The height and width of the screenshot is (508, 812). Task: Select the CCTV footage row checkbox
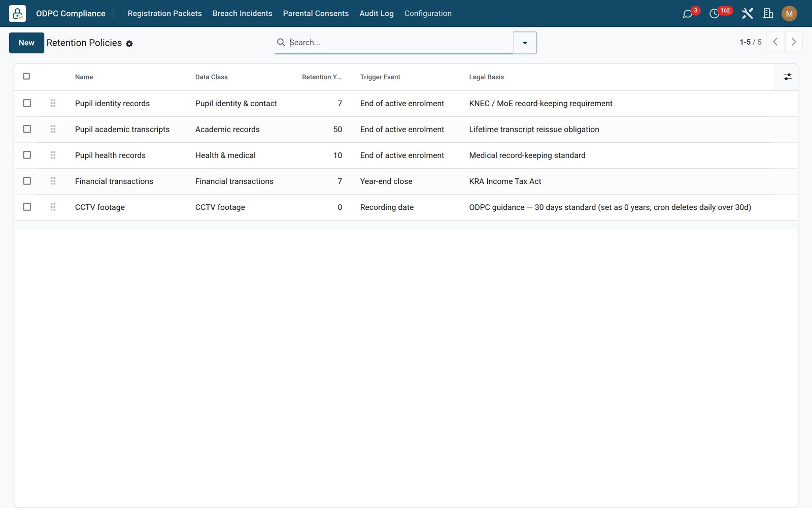pyautogui.click(x=27, y=207)
